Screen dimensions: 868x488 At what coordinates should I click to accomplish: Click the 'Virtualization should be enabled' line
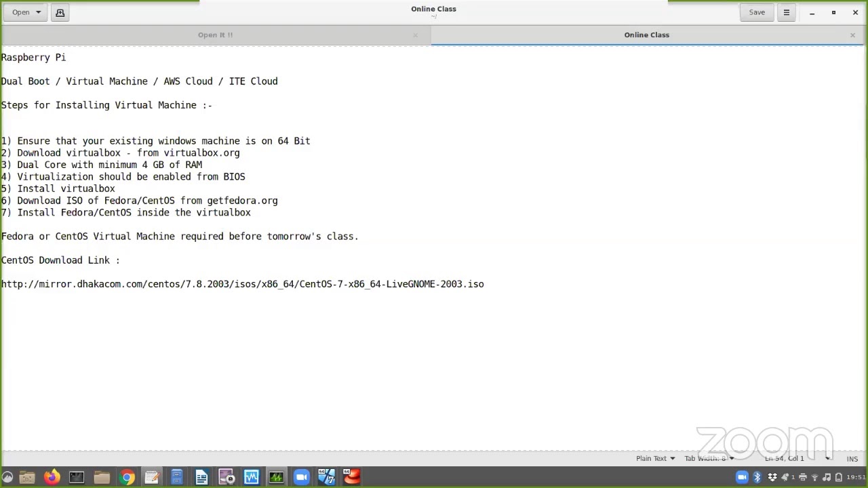tap(123, 177)
